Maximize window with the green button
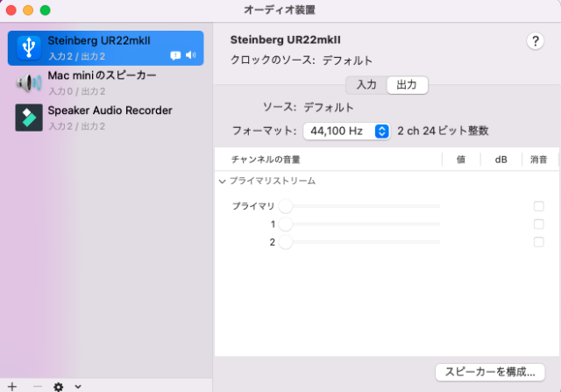This screenshot has width=561, height=392. pyautogui.click(x=45, y=10)
